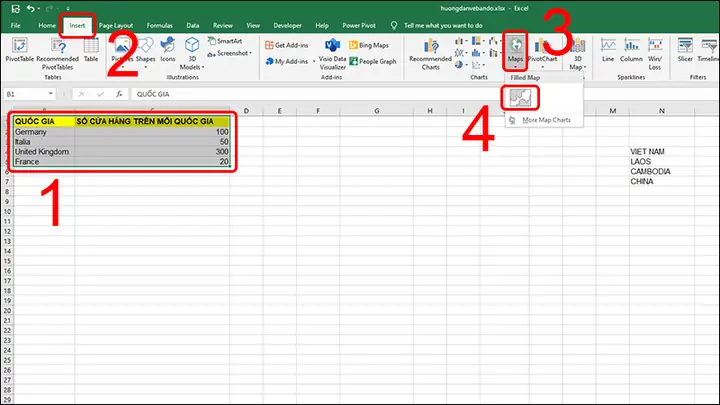Open the People Graph add-in
The width and height of the screenshot is (720, 405).
click(x=373, y=61)
